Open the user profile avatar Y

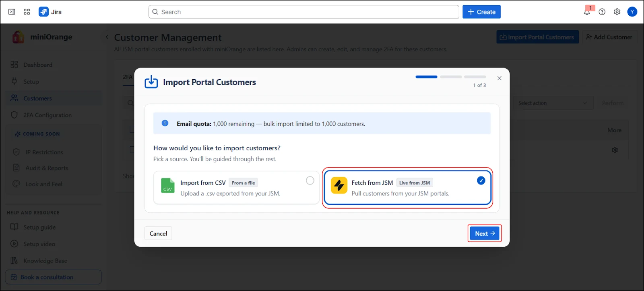pos(632,12)
